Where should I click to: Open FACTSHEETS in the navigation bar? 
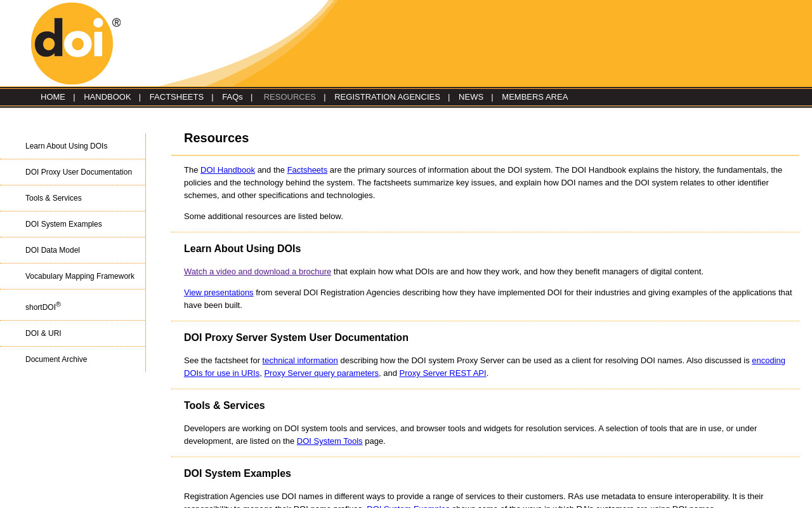pyautogui.click(x=176, y=97)
